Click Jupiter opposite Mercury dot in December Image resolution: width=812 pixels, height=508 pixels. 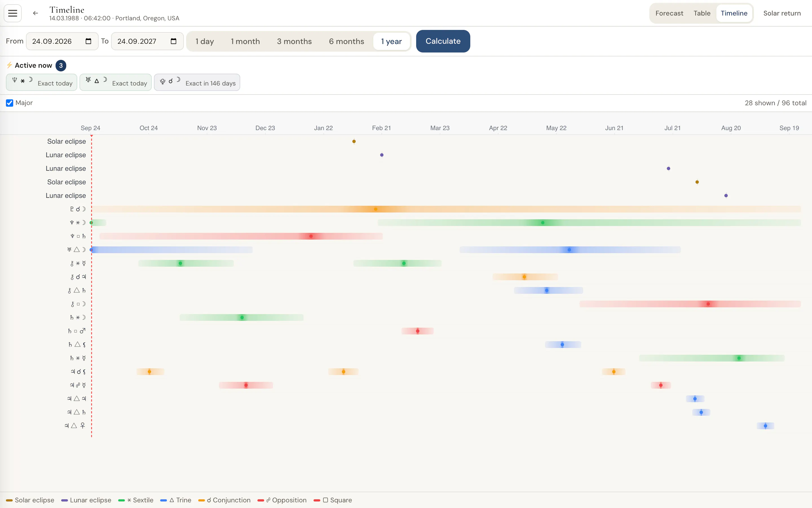click(246, 385)
